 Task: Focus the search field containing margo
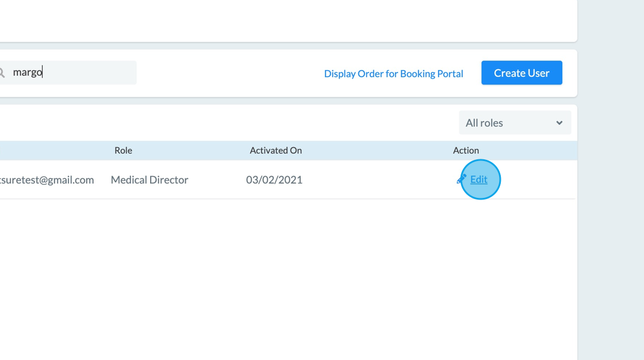click(68, 72)
